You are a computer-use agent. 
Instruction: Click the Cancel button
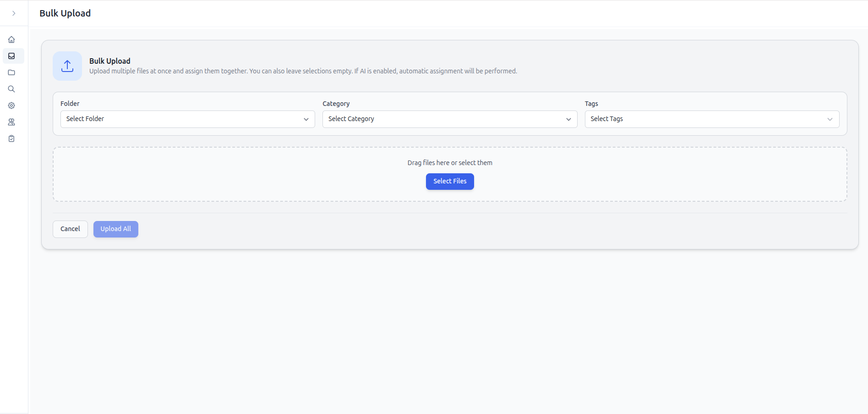[70, 229]
